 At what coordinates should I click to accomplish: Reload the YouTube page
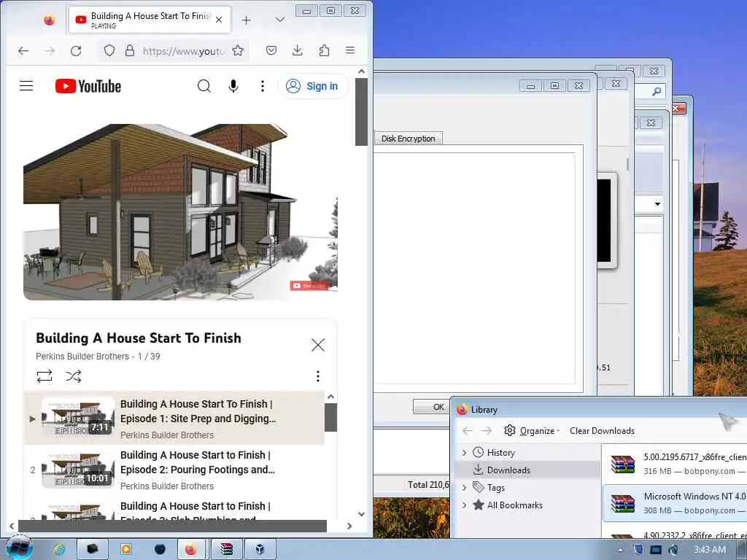click(x=76, y=50)
